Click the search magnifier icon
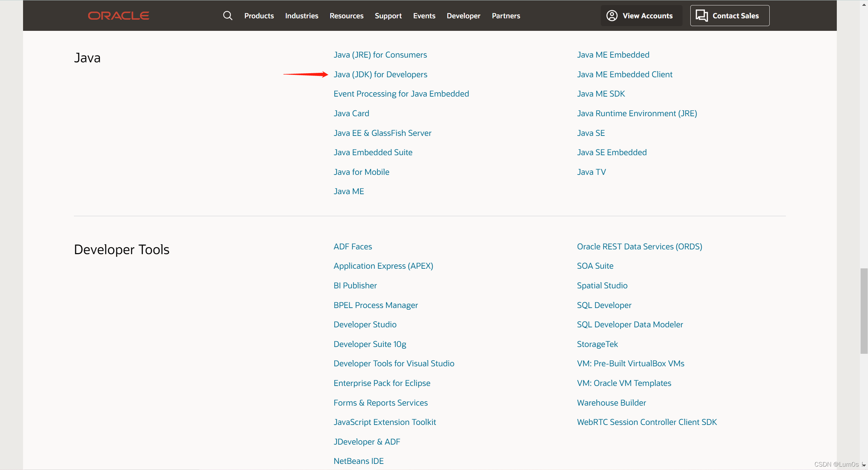Viewport: 868px width, 470px height. pos(228,16)
